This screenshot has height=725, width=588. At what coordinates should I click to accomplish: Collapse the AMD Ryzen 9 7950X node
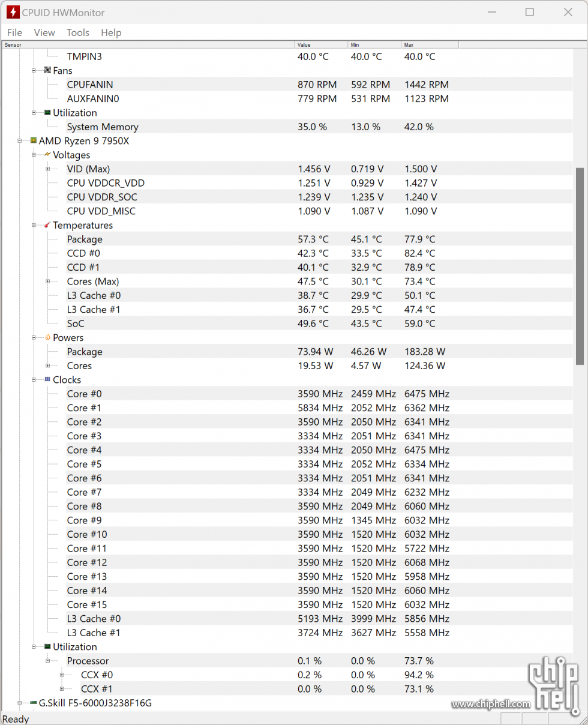20,140
